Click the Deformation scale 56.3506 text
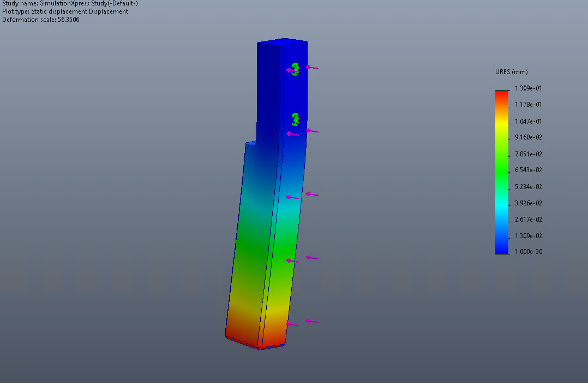 tap(41, 19)
